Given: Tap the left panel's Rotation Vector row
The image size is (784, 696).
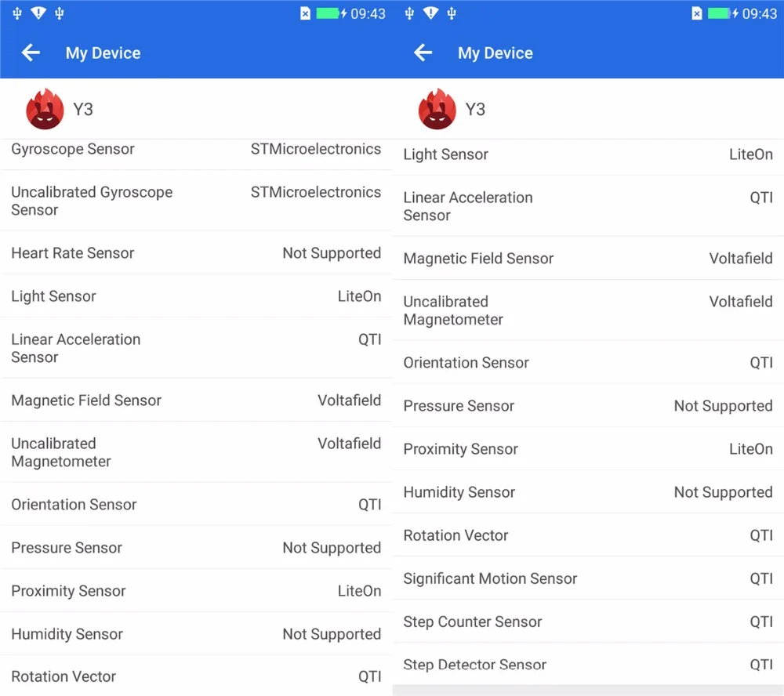Looking at the screenshot, I should coord(196,676).
